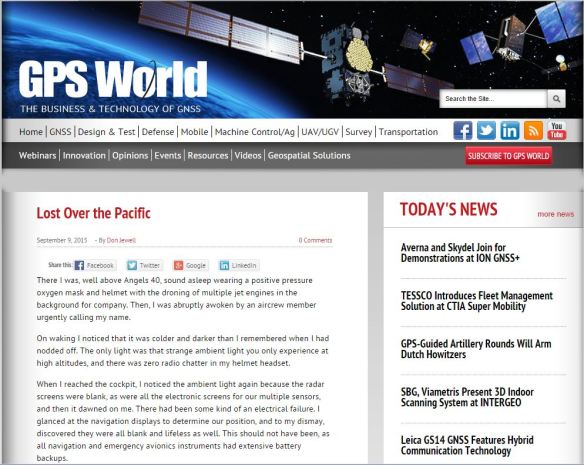Click more news link
The height and width of the screenshot is (465, 584).
click(556, 214)
